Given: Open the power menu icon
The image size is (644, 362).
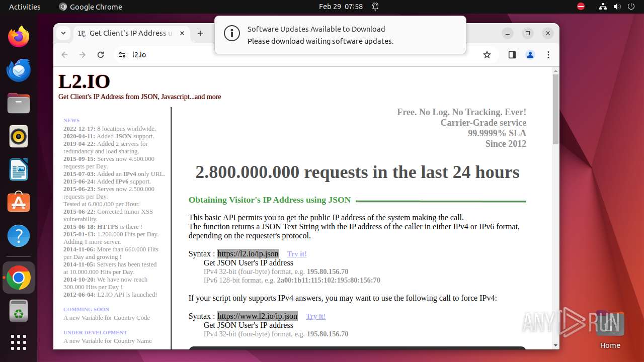Looking at the screenshot, I should 631,7.
